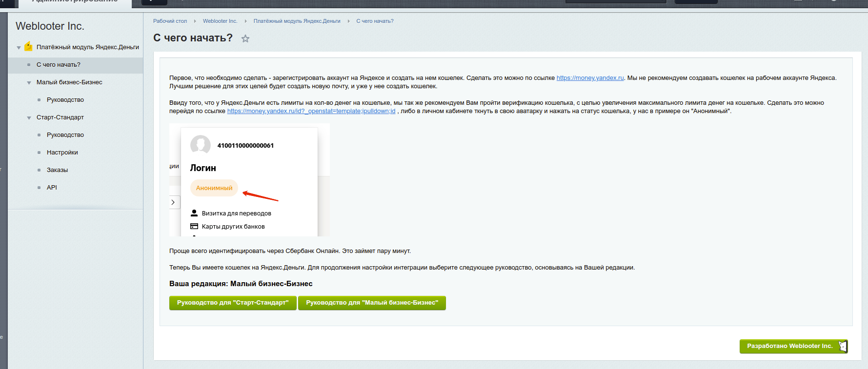Screen dimensions: 868x369
Task: Open Платёжный модуль Яндекс.Деньги sidebar entry
Action: pos(88,47)
